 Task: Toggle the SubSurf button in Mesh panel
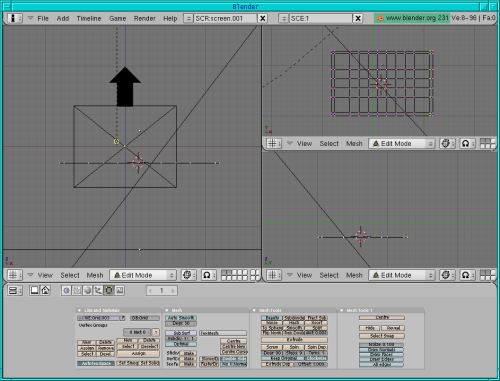tap(181, 333)
